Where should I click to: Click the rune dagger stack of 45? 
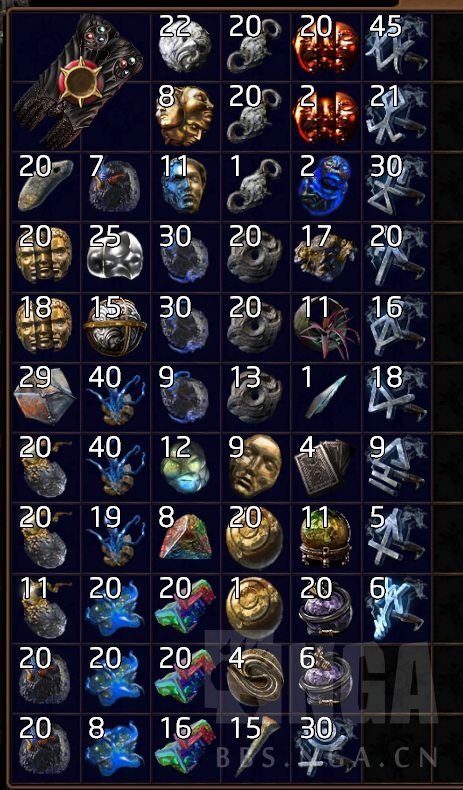pyautogui.click(x=396, y=46)
